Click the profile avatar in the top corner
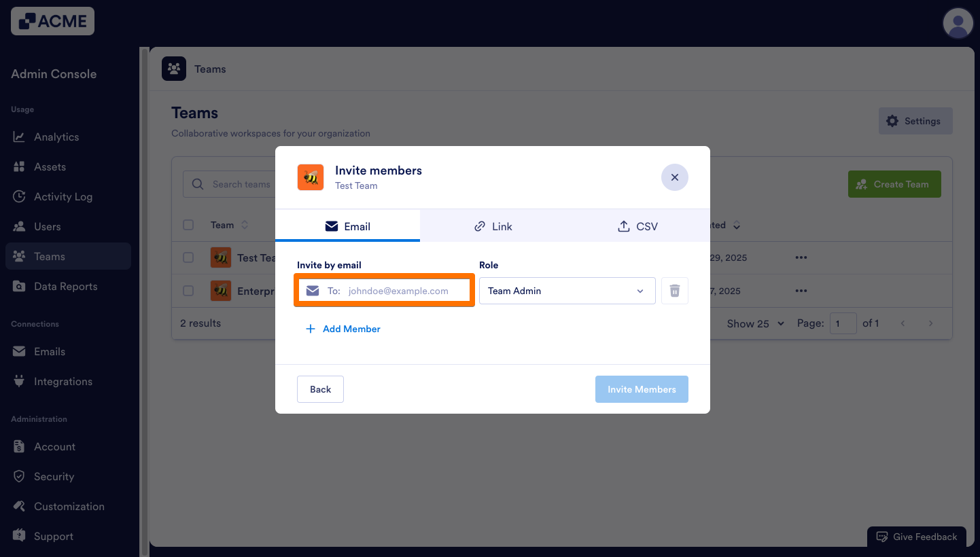The height and width of the screenshot is (557, 980). pos(958,22)
